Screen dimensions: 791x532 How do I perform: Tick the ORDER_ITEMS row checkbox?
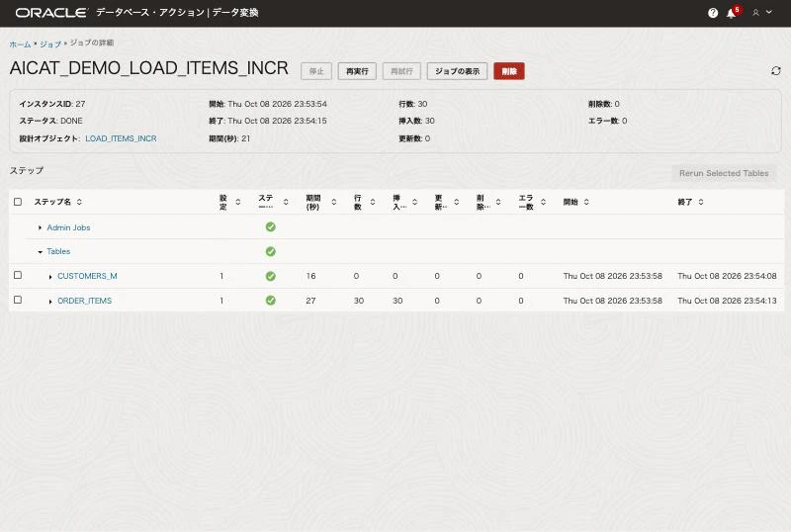click(x=18, y=300)
